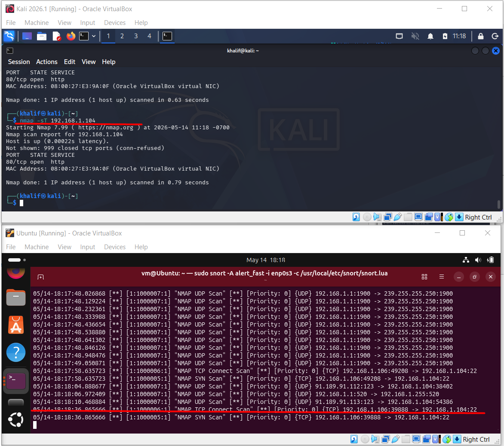This screenshot has height=446, width=504.
Task: Click network adapter icon in Kali VM status bar
Action: click(387, 217)
